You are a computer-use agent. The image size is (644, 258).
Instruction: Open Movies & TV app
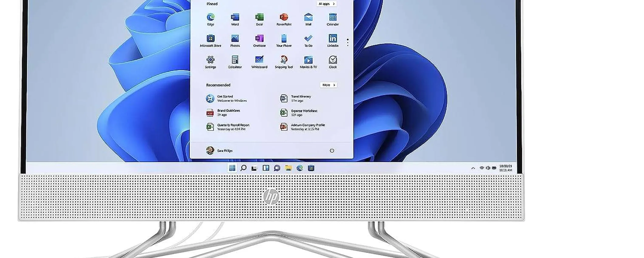[308, 62]
